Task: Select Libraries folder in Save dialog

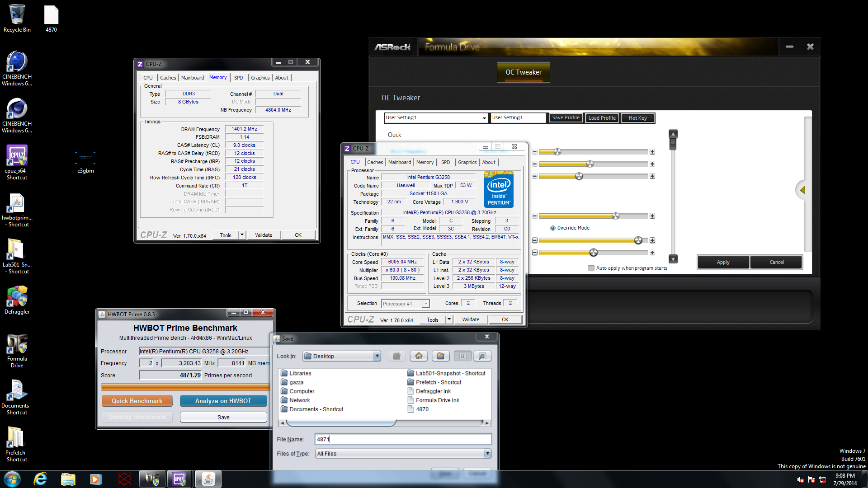Action: coord(296,373)
